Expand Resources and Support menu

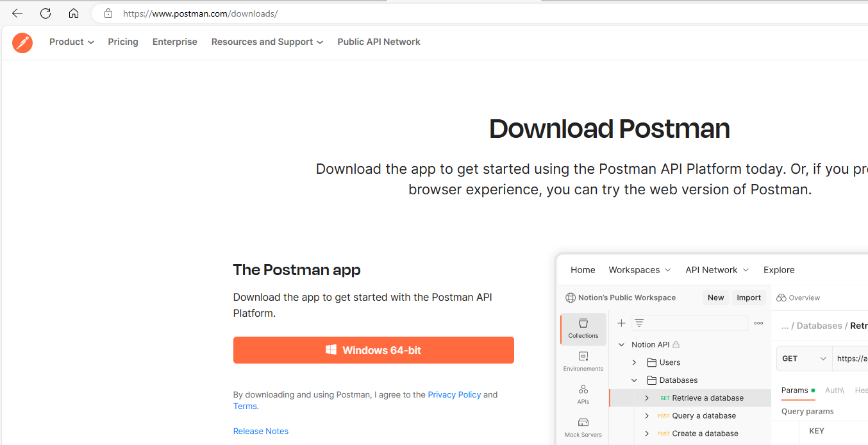pyautogui.click(x=267, y=42)
